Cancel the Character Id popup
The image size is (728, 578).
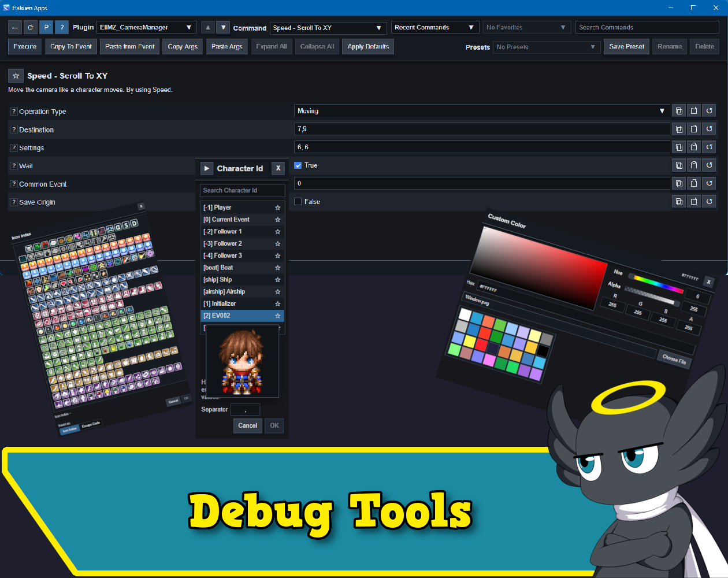(x=247, y=425)
